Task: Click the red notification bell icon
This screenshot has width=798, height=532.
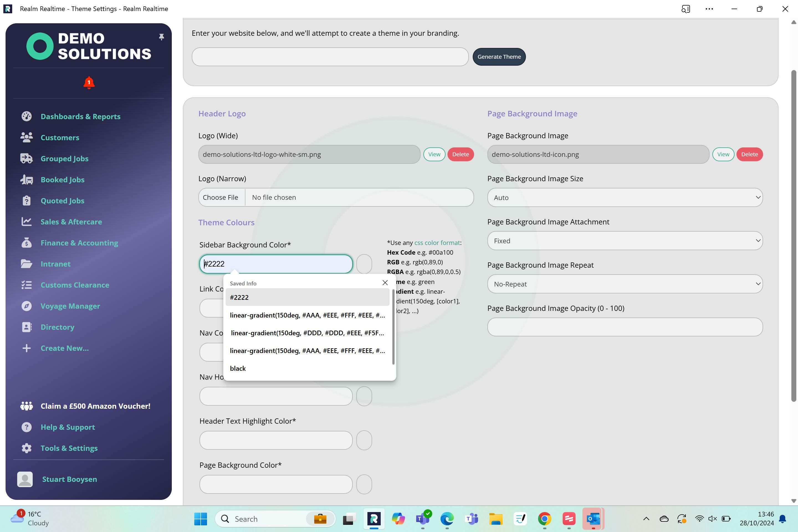Action: pos(89,83)
